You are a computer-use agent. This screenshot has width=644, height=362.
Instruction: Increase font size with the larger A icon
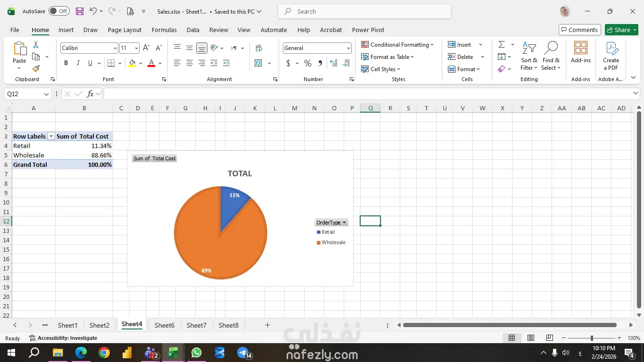(x=146, y=48)
